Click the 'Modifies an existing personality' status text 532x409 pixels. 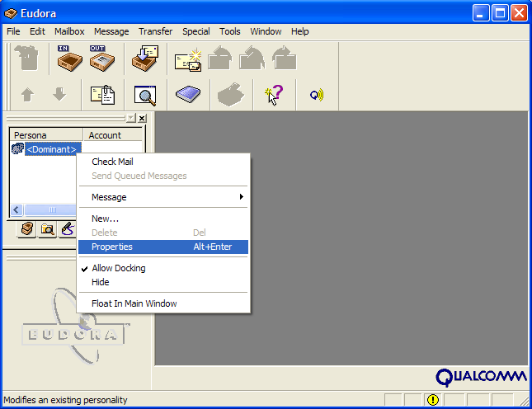point(65,400)
